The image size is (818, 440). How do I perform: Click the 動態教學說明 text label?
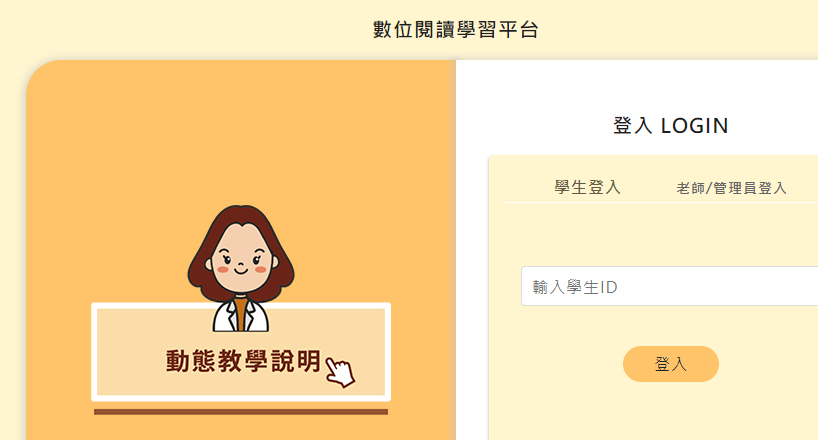(x=243, y=361)
